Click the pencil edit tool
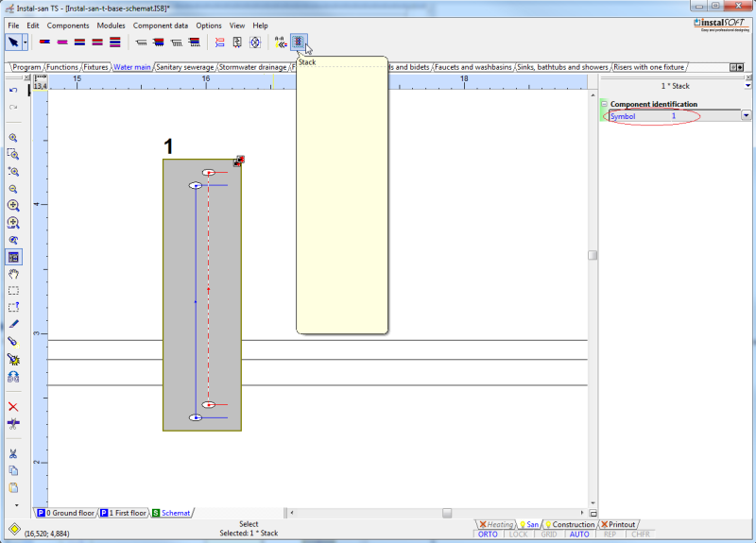 13,324
